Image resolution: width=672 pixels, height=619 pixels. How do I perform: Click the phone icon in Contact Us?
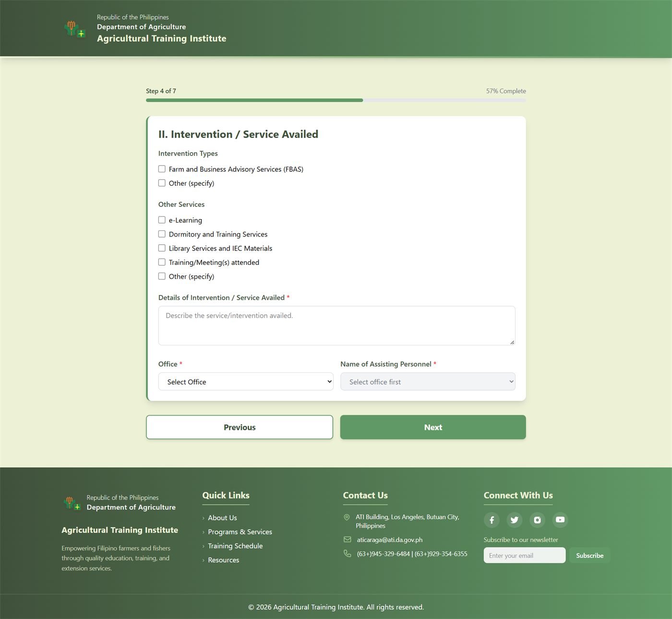(x=347, y=553)
